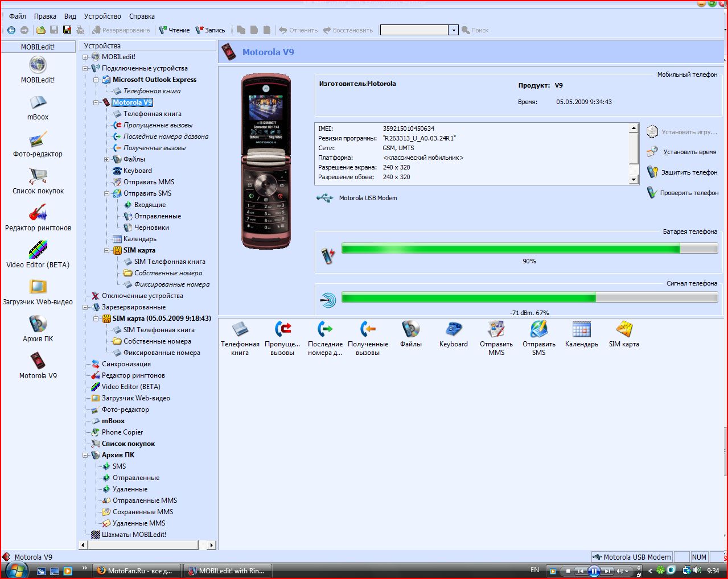The width and height of the screenshot is (728, 579).
Task: Click the tree panel's horizontal scrollbar right arrow
Action: tap(212, 545)
